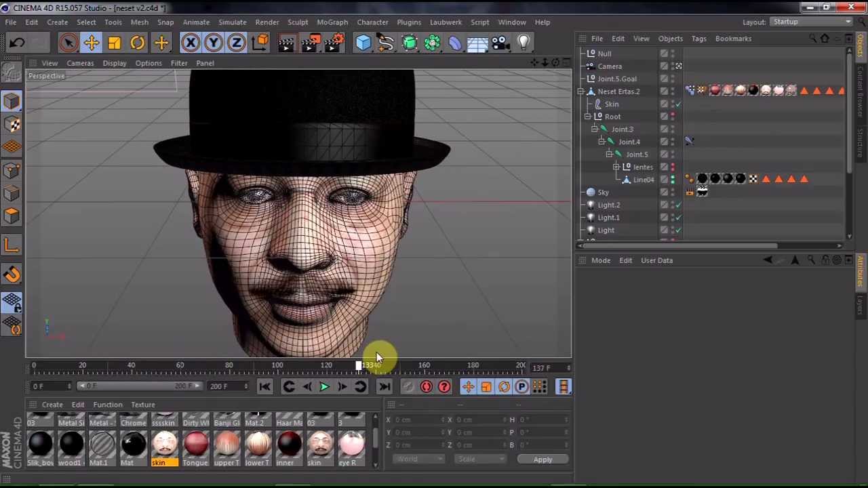Activate the Move tool in the top toolbar
This screenshot has height=488, width=868.
click(x=91, y=43)
